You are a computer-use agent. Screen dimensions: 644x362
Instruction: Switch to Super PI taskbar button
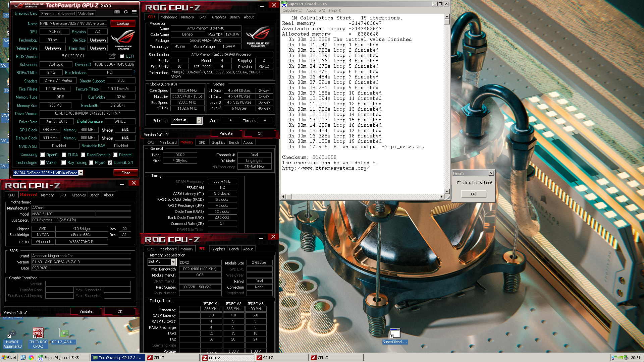pos(63,358)
